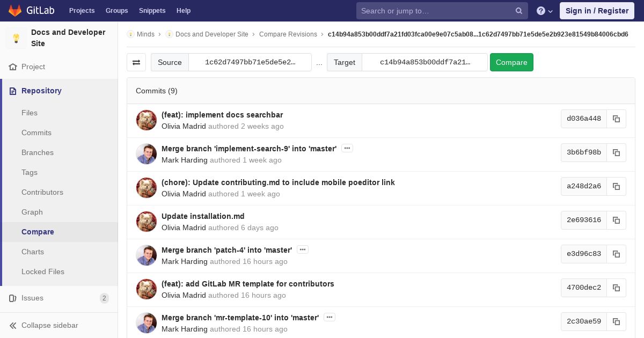Click the lightbulb project avatar in sidebar

(16, 38)
